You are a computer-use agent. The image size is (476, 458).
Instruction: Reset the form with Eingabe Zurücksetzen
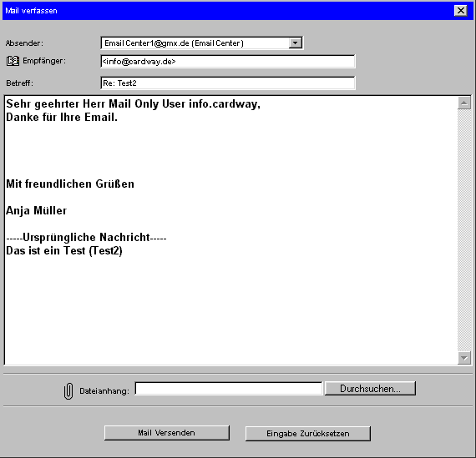[x=308, y=434]
